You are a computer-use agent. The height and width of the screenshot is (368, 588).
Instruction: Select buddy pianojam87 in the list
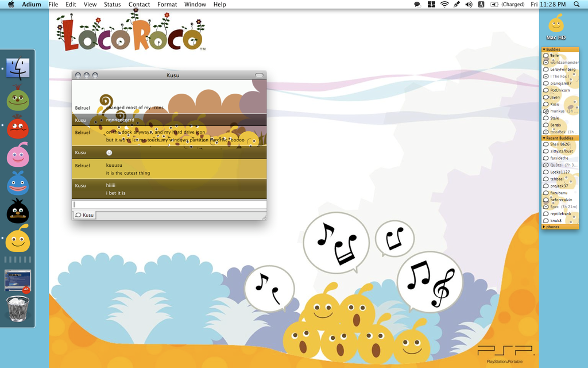pos(560,83)
